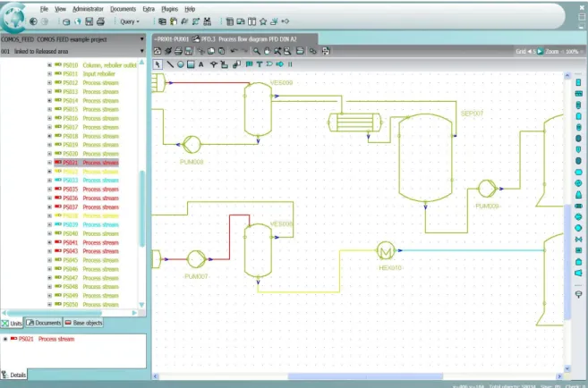
Task: Click the copy icon in diagram toolbar
Action: [x=211, y=51]
